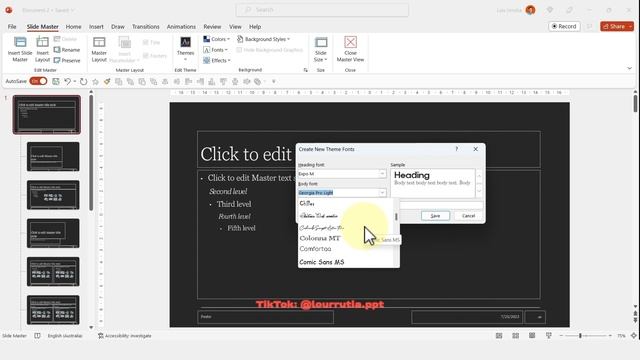Click the Record button
640x360 pixels.
(x=564, y=26)
